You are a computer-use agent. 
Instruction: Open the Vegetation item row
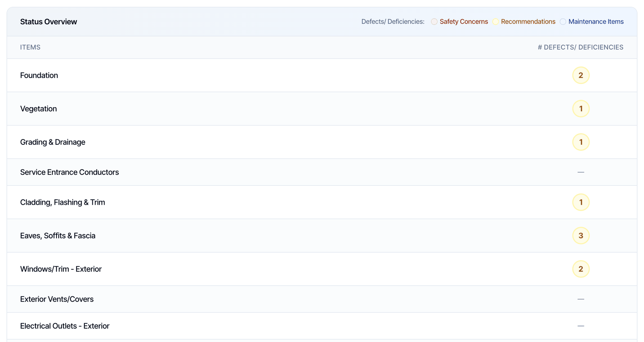point(322,109)
